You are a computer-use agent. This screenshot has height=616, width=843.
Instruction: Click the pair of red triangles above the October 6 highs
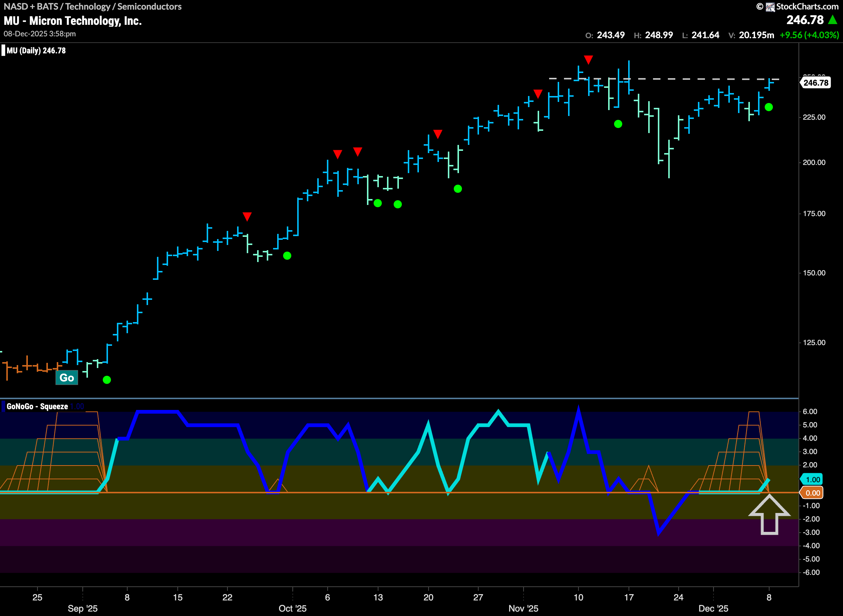click(x=348, y=151)
